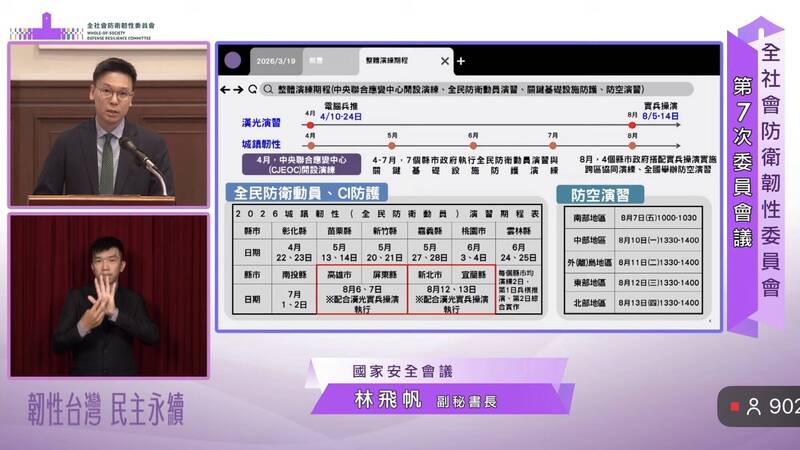The image size is (800, 450).
Task: Click the new tab plus icon
Action: pyautogui.click(x=461, y=61)
